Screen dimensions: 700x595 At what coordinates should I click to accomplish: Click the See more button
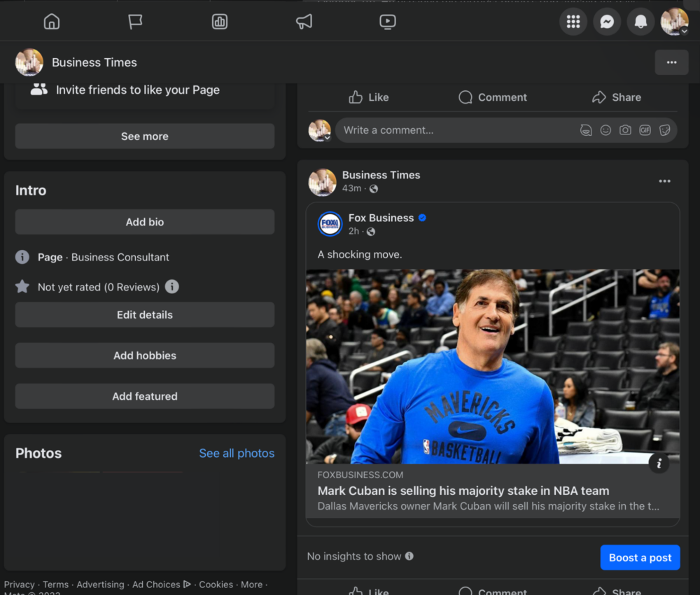pyautogui.click(x=145, y=136)
